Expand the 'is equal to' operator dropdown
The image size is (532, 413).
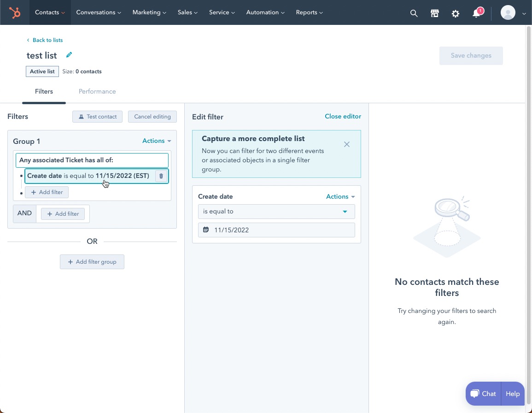point(276,212)
